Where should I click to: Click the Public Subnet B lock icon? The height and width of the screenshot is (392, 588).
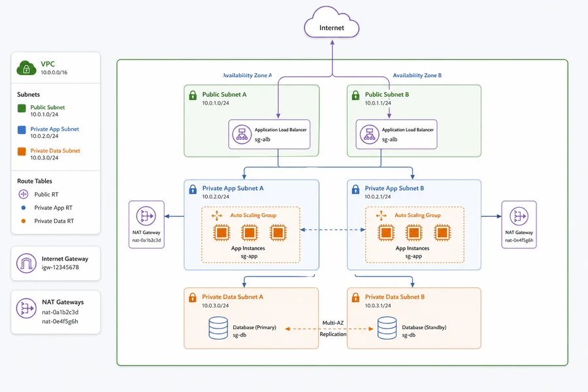355,95
